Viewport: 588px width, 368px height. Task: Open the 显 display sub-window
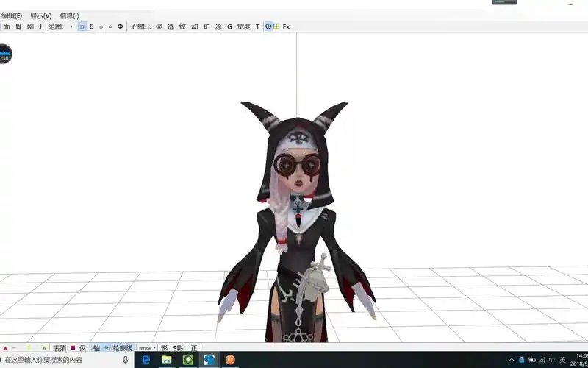click(x=159, y=26)
